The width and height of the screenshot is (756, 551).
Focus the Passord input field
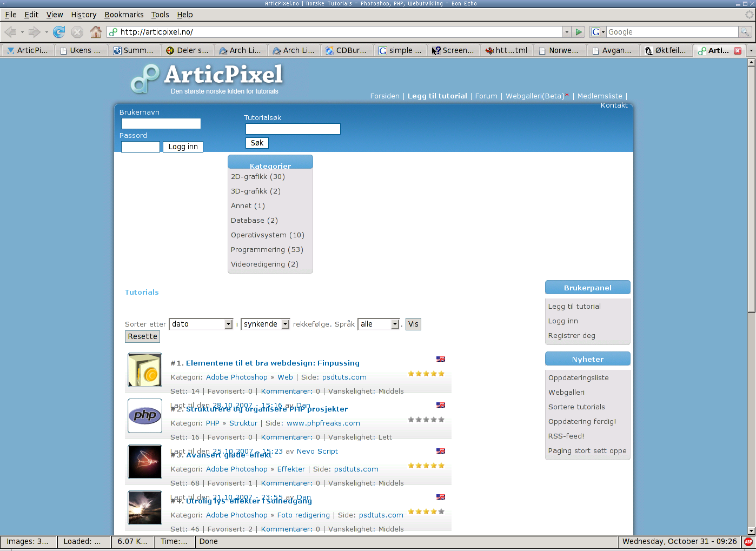click(x=141, y=147)
